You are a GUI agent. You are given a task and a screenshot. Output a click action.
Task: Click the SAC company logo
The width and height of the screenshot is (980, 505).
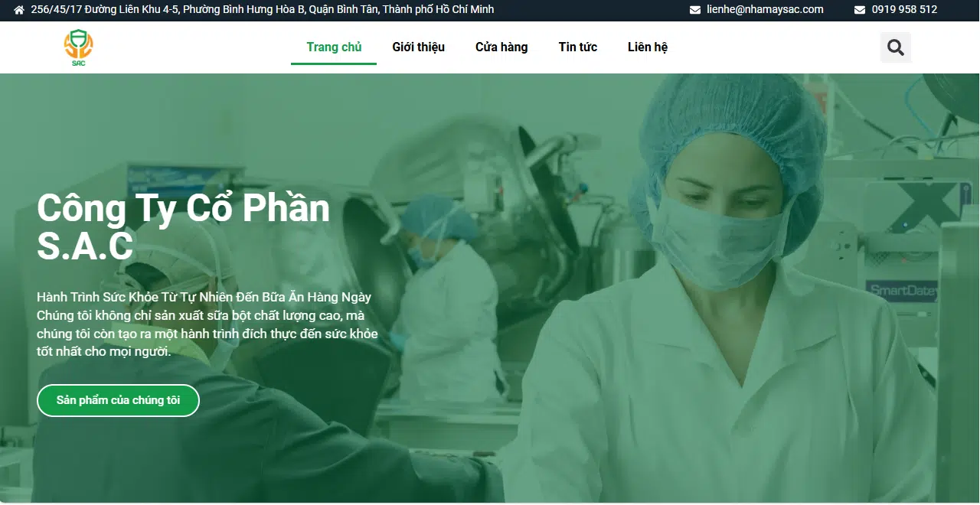(78, 47)
